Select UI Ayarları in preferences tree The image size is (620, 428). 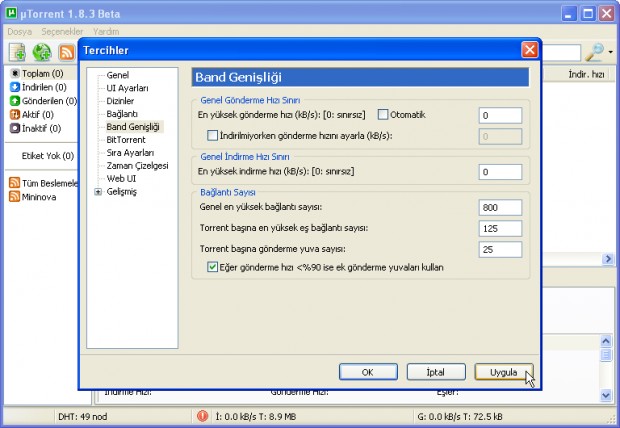pos(127,88)
